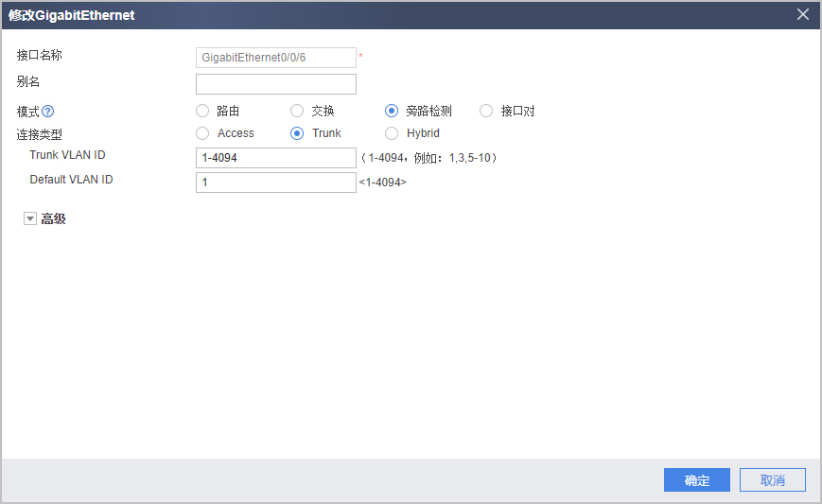Click the 接口名称 label
The image size is (822, 504).
[x=40, y=55]
